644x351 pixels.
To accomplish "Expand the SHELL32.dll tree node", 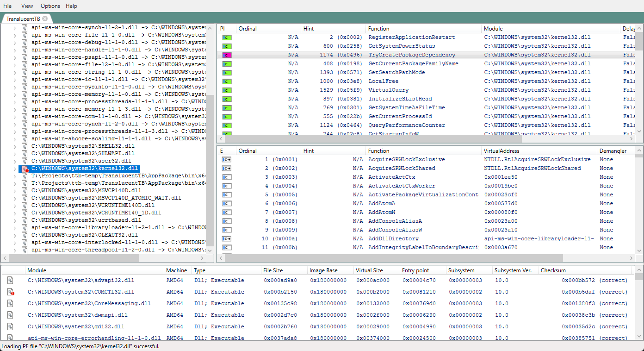I will (x=16, y=146).
